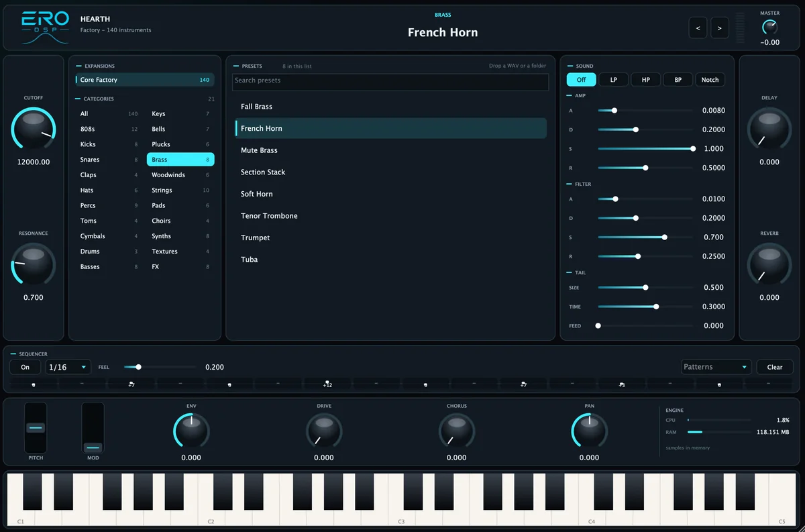Click the sequencer Feel slider
Viewport: 805px width, 532px height.
coord(160,367)
